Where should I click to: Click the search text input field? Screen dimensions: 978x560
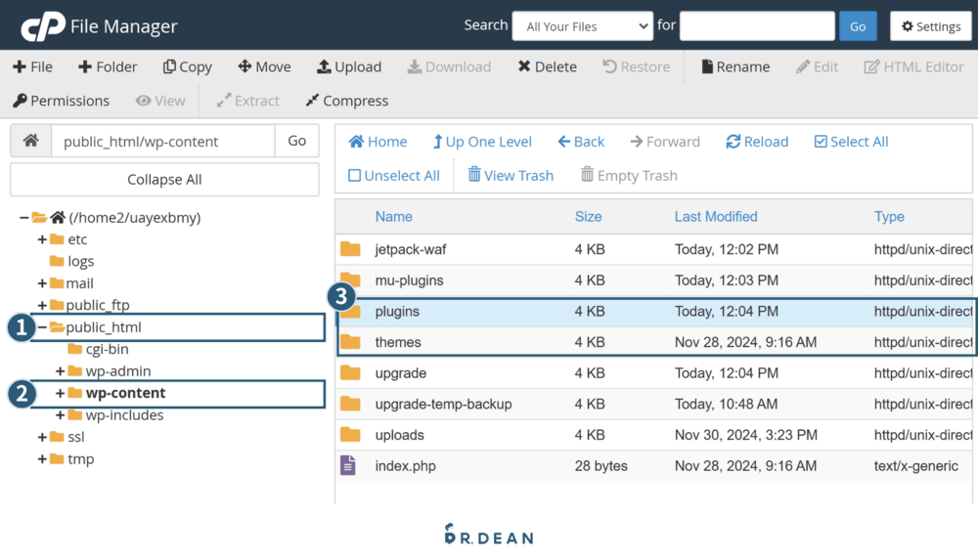(756, 26)
